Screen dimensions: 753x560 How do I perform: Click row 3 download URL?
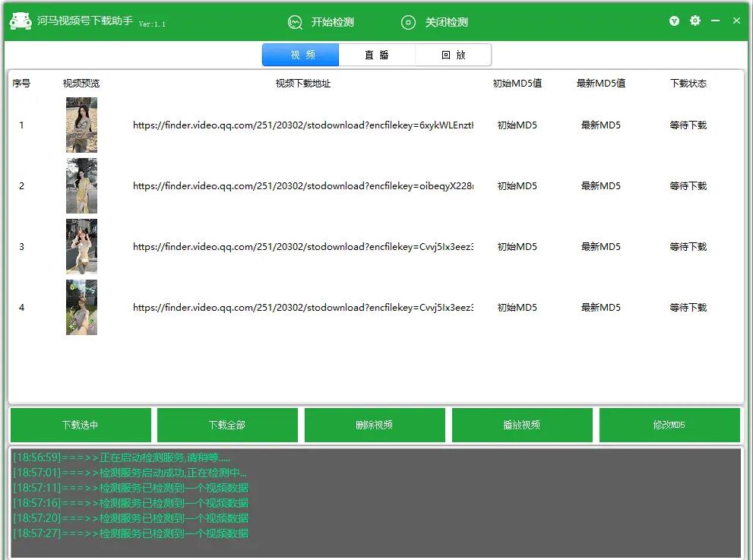(303, 247)
